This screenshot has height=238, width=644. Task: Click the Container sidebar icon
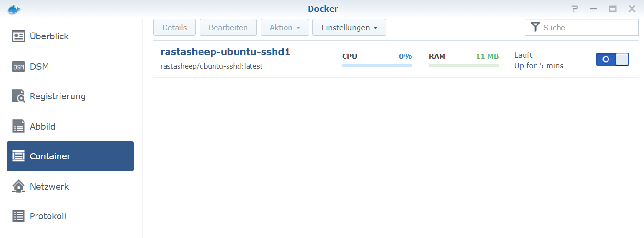coord(19,156)
